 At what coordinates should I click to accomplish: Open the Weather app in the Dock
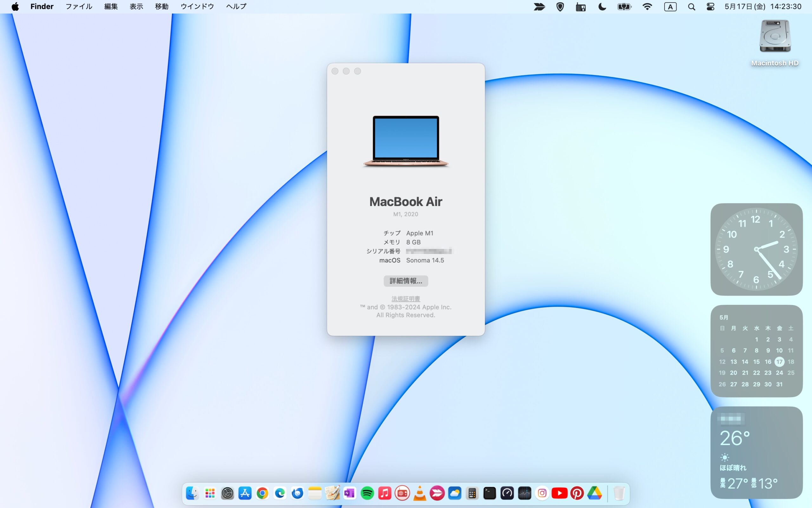455,493
